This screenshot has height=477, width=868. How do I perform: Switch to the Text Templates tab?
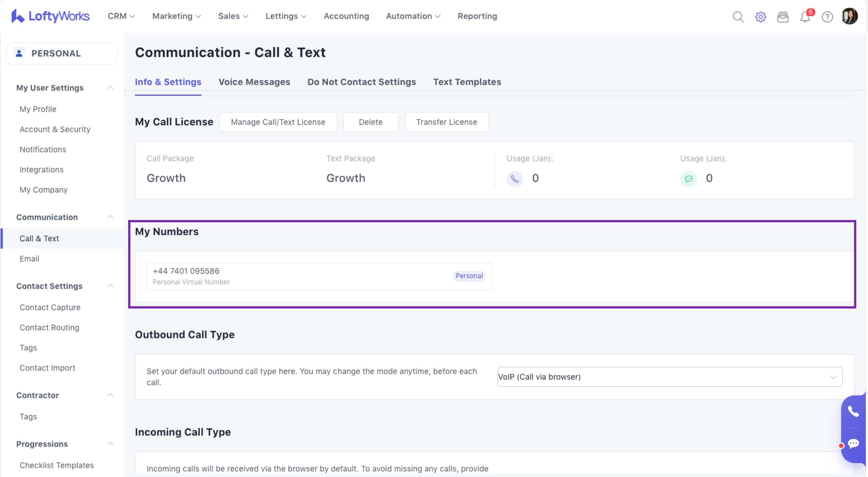click(467, 82)
